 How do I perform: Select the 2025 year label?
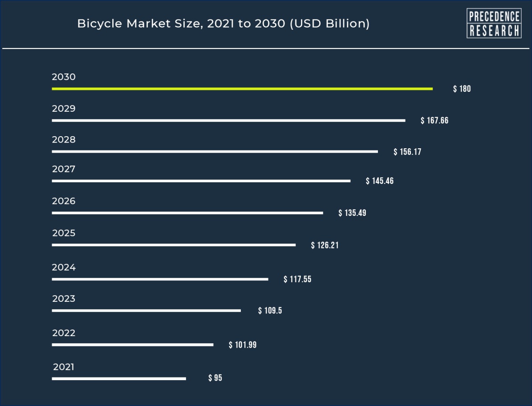coord(64,233)
